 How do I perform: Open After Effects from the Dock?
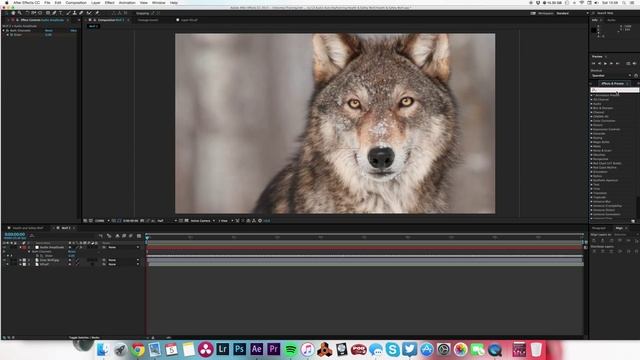click(x=256, y=349)
